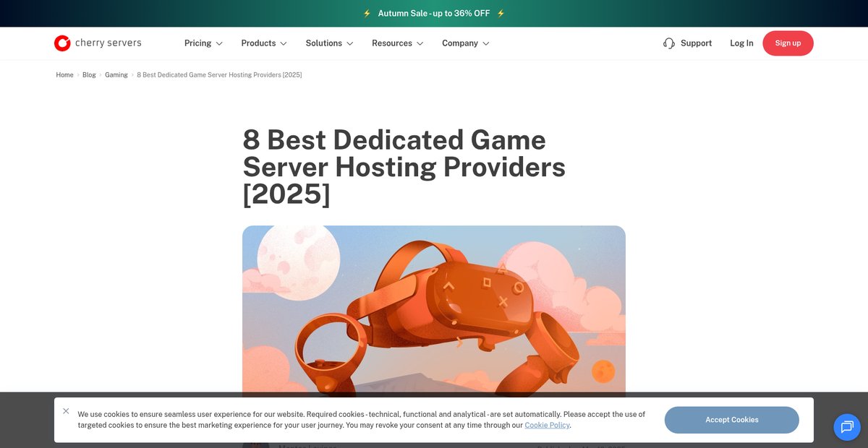This screenshot has width=868, height=448.
Task: Expand the Products dropdown menu
Action: [x=264, y=43]
